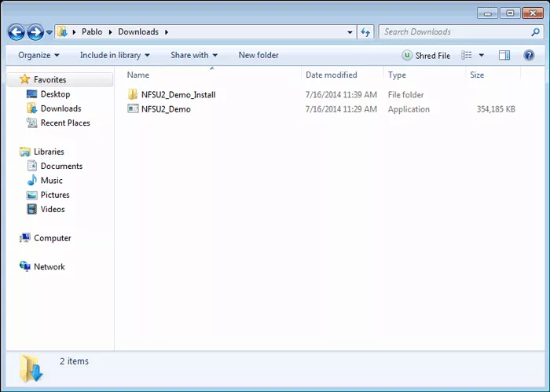The image size is (550, 392).
Task: Refresh the Downloads folder view
Action: (x=365, y=32)
